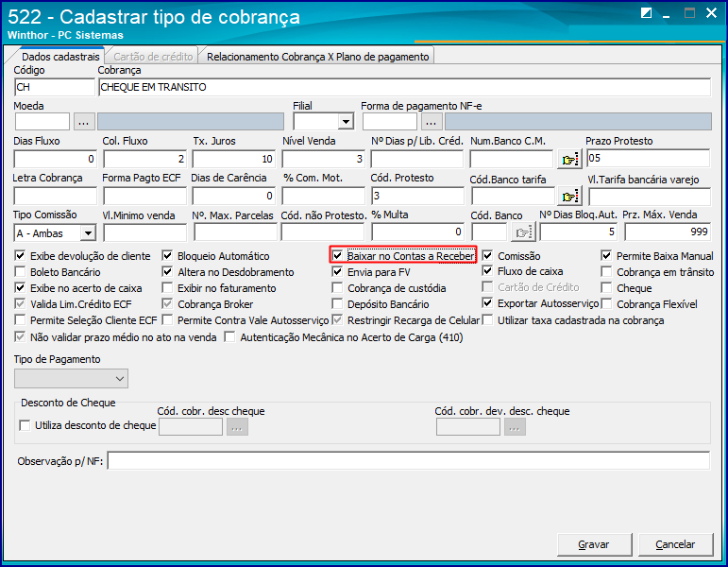The image size is (728, 567).
Task: Click the Col. Fluxo field
Action: pos(144,159)
